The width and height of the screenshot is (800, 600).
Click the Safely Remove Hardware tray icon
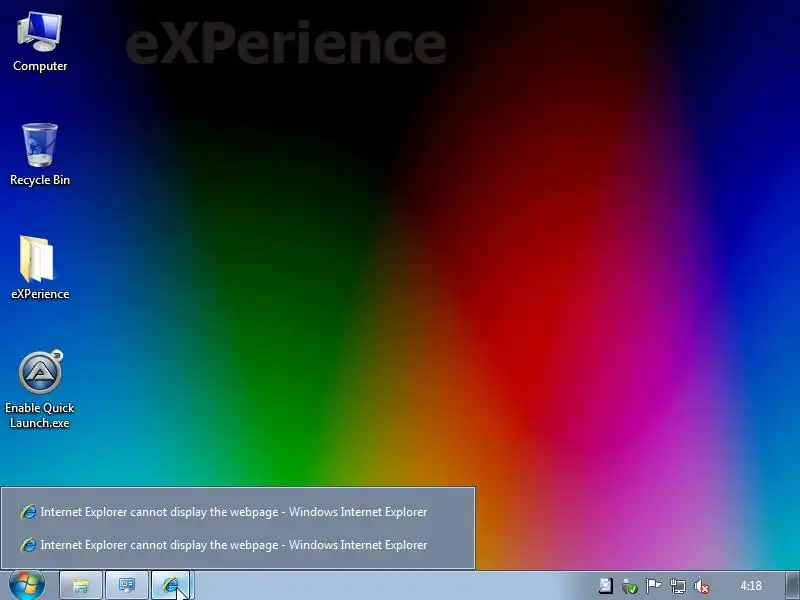(x=630, y=586)
